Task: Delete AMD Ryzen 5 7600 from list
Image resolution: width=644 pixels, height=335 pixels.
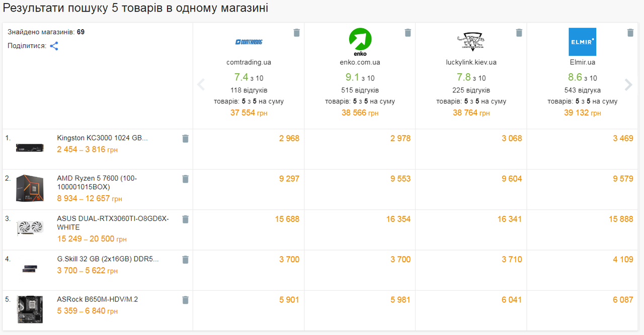Action: pyautogui.click(x=185, y=179)
